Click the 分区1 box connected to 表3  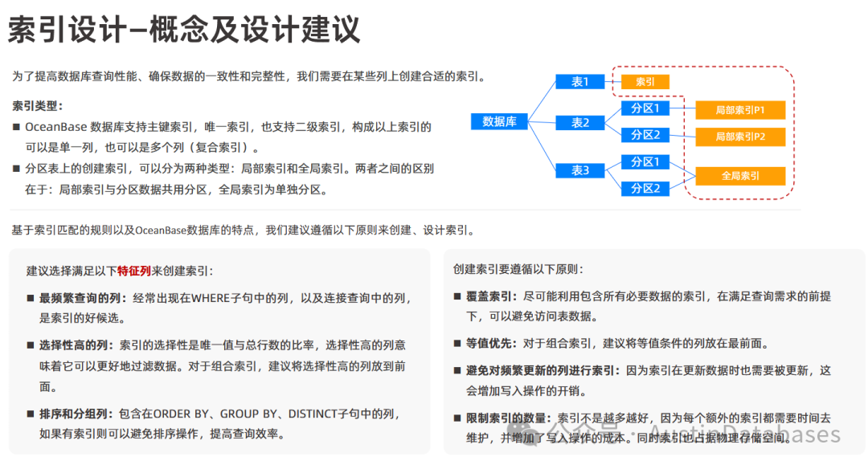pos(645,162)
